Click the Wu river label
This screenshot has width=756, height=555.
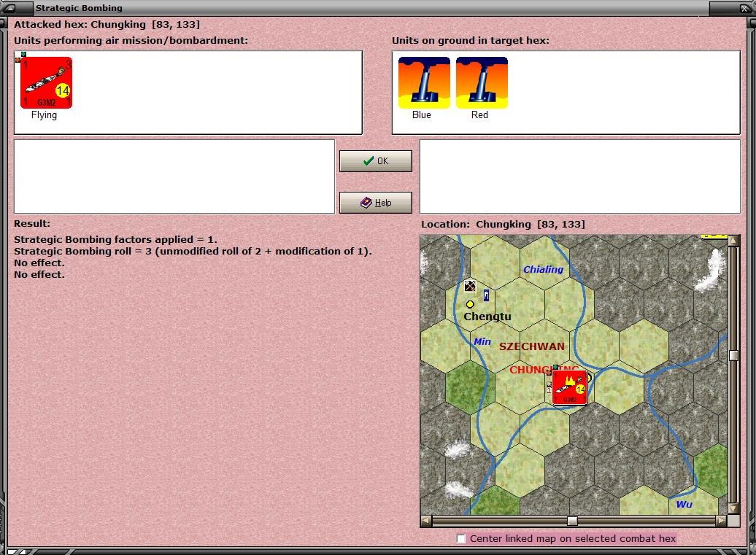point(684,505)
